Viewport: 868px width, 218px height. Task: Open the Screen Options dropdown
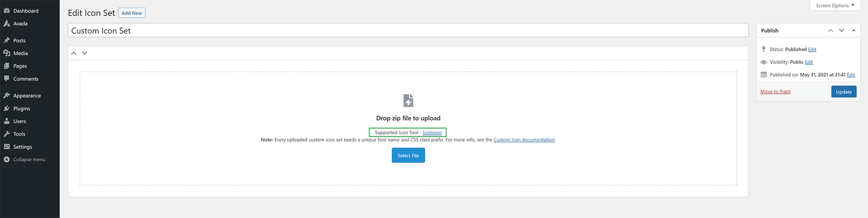coord(835,6)
